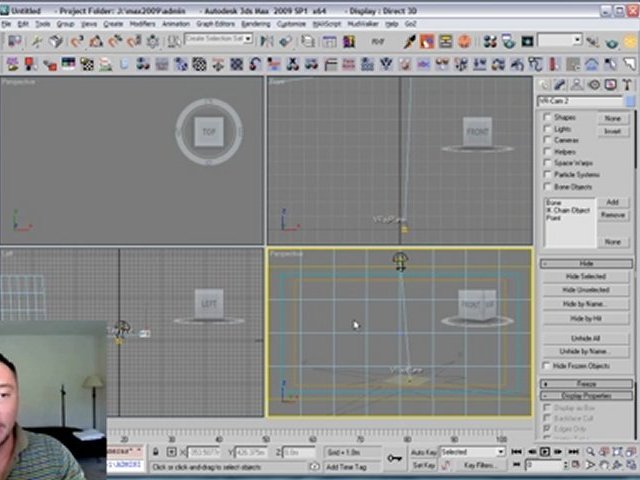The width and height of the screenshot is (640, 480).
Task: Click the Set Keys key icon
Action: click(396, 458)
